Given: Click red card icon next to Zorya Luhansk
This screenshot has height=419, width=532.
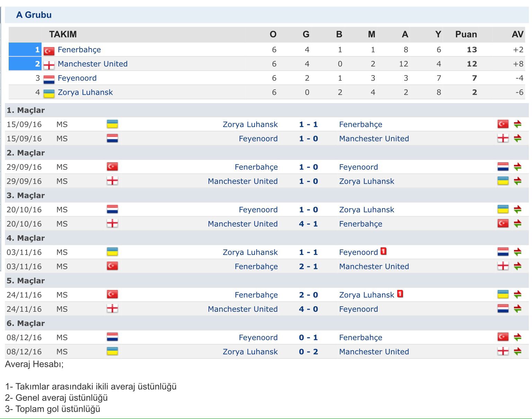Looking at the screenshot, I should pyautogui.click(x=400, y=294).
